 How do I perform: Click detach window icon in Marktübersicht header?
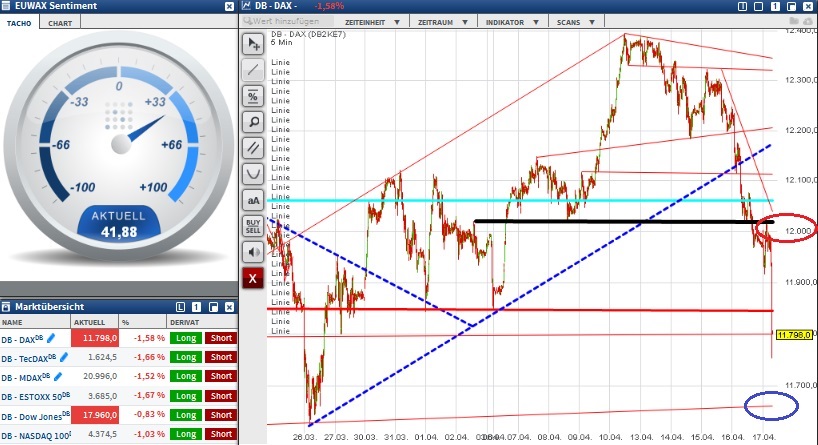213,307
